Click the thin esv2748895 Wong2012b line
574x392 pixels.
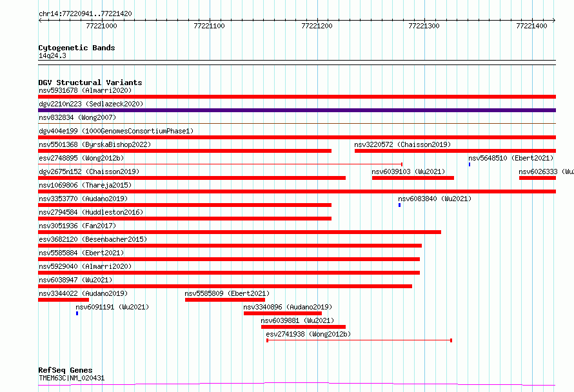[221, 164]
